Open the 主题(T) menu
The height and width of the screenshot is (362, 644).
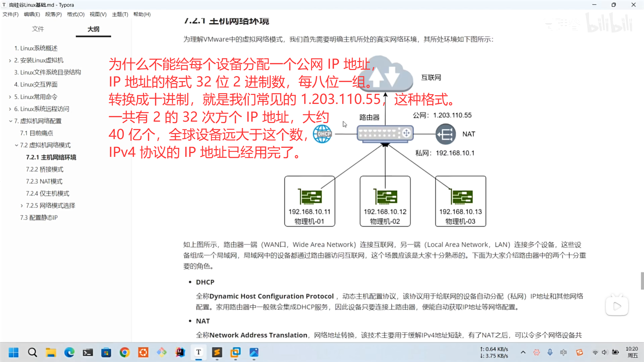pyautogui.click(x=120, y=14)
